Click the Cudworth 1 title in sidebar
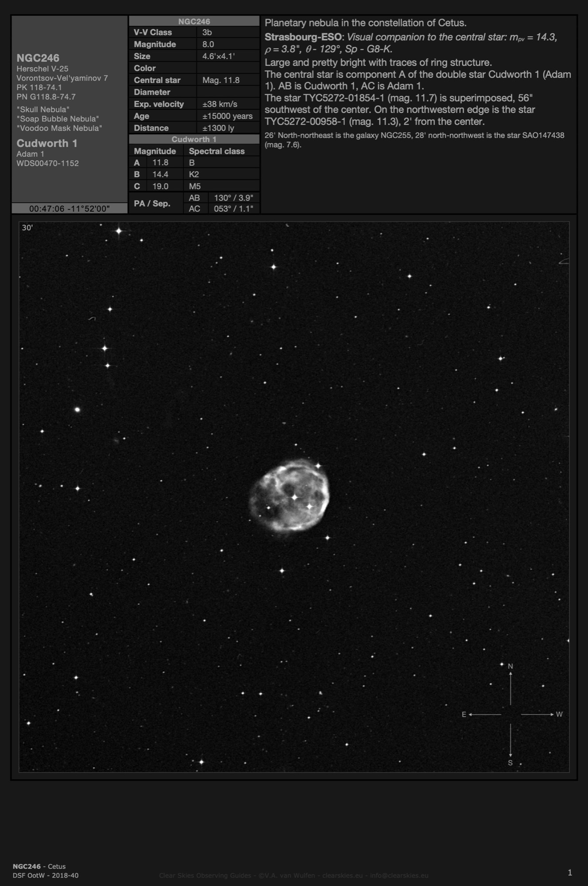Screen dimensions: 588x886 (47, 143)
